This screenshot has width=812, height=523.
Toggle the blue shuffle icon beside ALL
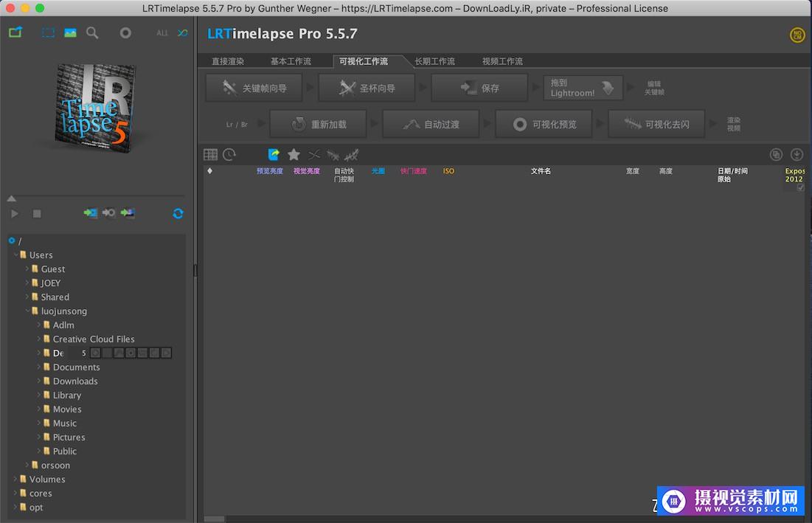click(x=182, y=32)
